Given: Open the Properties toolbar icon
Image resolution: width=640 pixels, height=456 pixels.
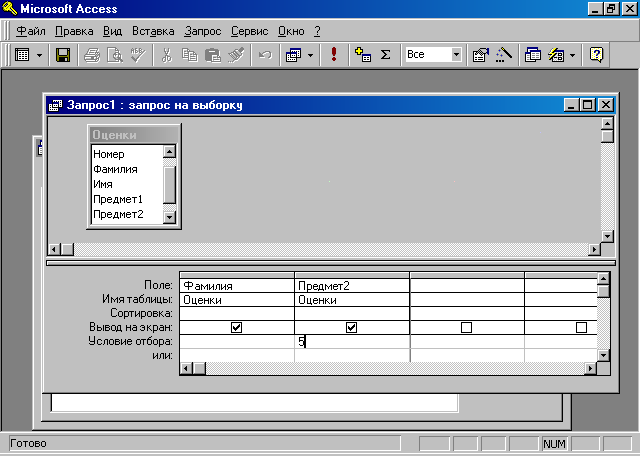Looking at the screenshot, I should click(480, 55).
